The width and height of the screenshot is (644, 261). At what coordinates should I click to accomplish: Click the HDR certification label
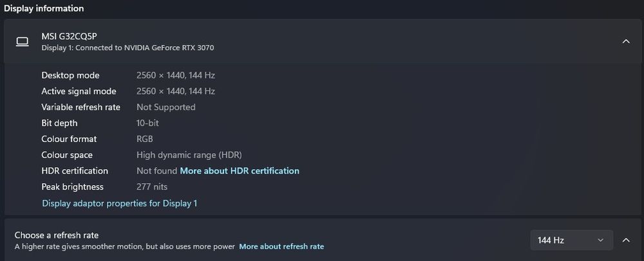coord(75,171)
